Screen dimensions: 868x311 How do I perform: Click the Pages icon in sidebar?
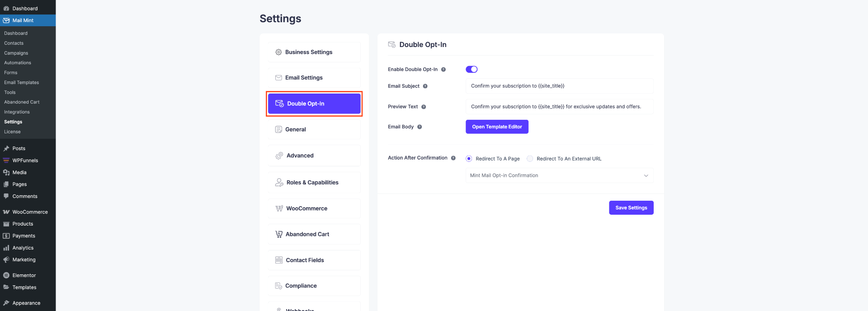[6, 184]
